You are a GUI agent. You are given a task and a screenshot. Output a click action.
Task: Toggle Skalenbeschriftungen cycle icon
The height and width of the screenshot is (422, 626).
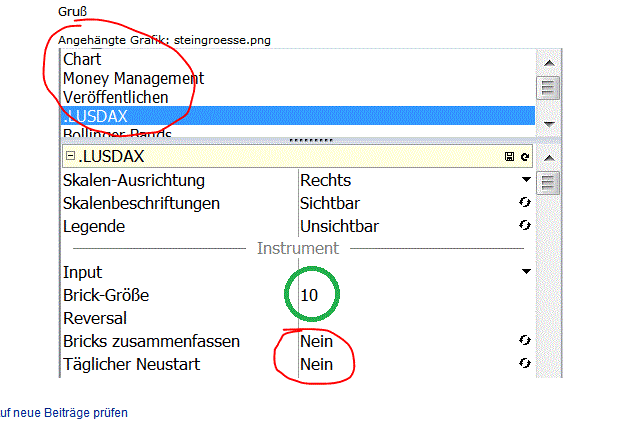click(525, 202)
